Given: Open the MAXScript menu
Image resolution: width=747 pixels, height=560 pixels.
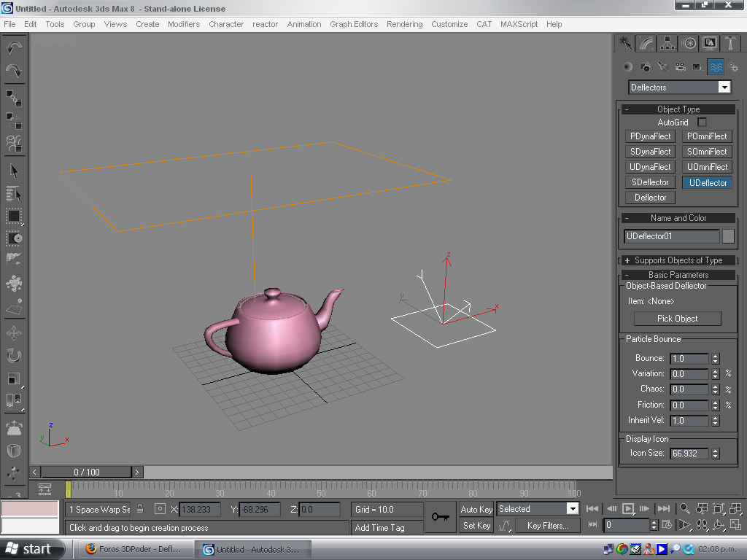Looking at the screenshot, I should click(x=519, y=24).
